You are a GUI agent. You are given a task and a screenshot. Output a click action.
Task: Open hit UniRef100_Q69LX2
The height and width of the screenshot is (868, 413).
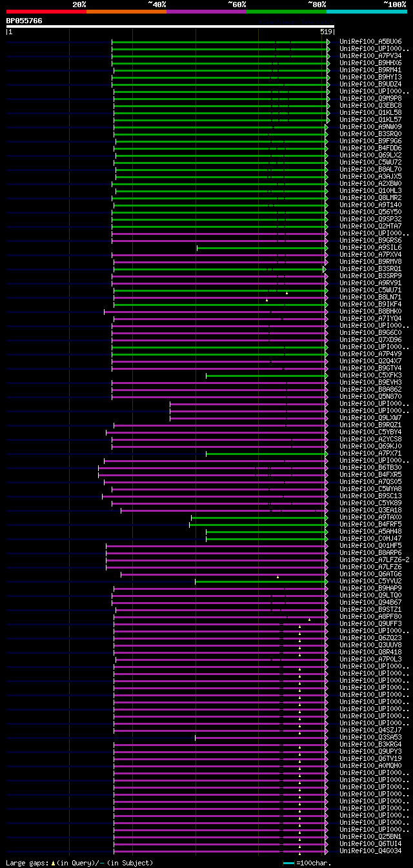pos(370,155)
